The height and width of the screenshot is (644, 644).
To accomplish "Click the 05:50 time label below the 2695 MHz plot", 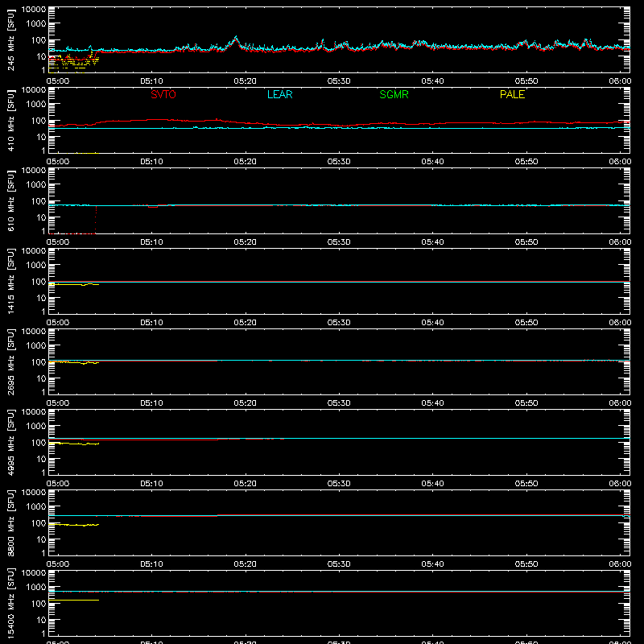I will pyautogui.click(x=526, y=403).
